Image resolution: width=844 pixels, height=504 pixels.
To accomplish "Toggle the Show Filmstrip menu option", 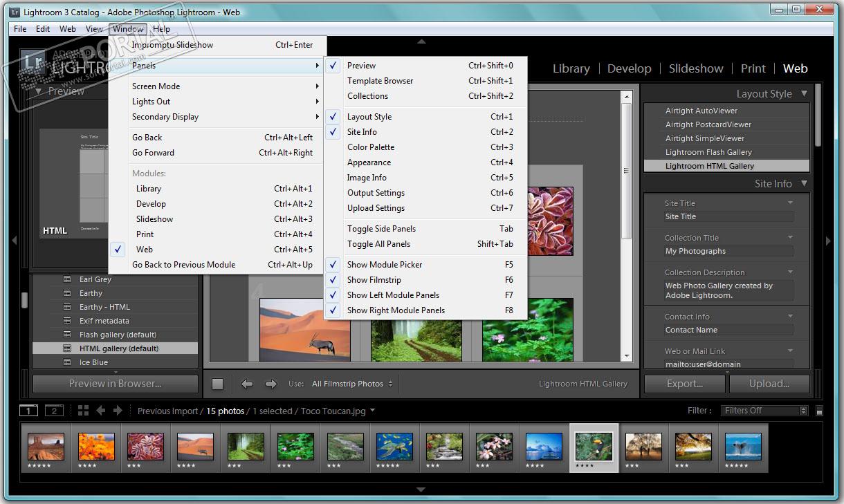I will pos(374,280).
